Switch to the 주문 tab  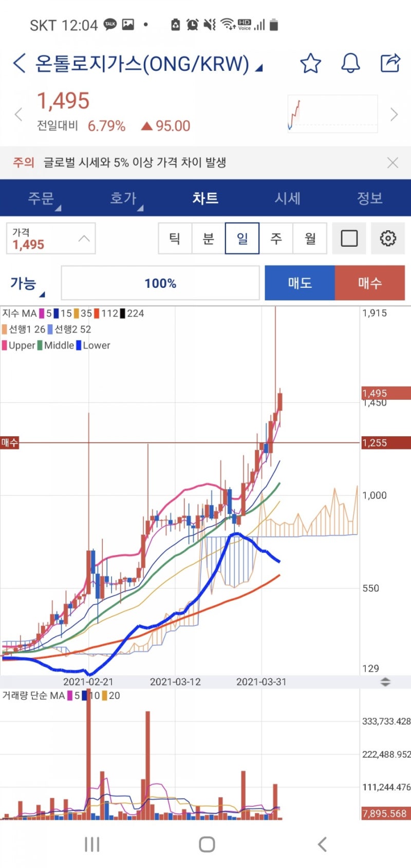[x=41, y=198]
